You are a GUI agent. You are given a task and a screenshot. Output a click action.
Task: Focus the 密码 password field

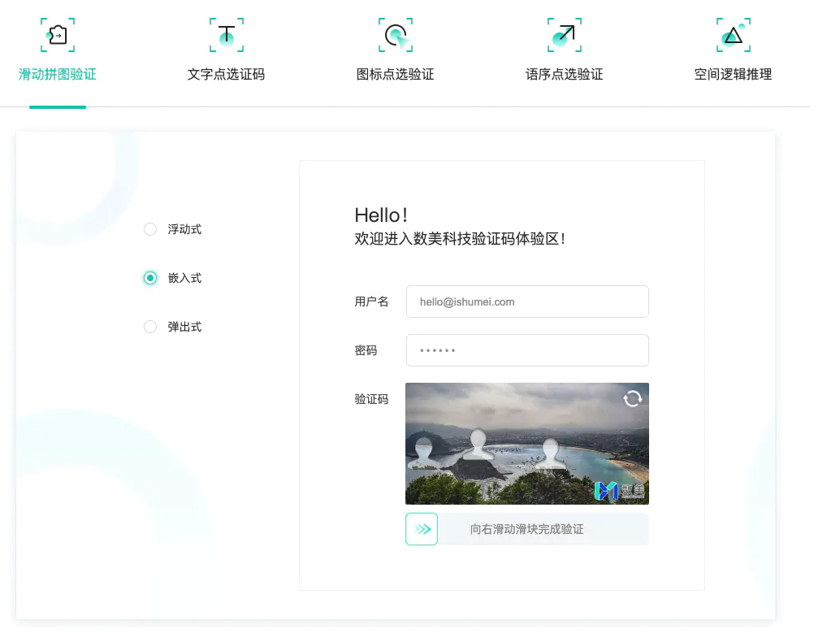click(x=527, y=350)
